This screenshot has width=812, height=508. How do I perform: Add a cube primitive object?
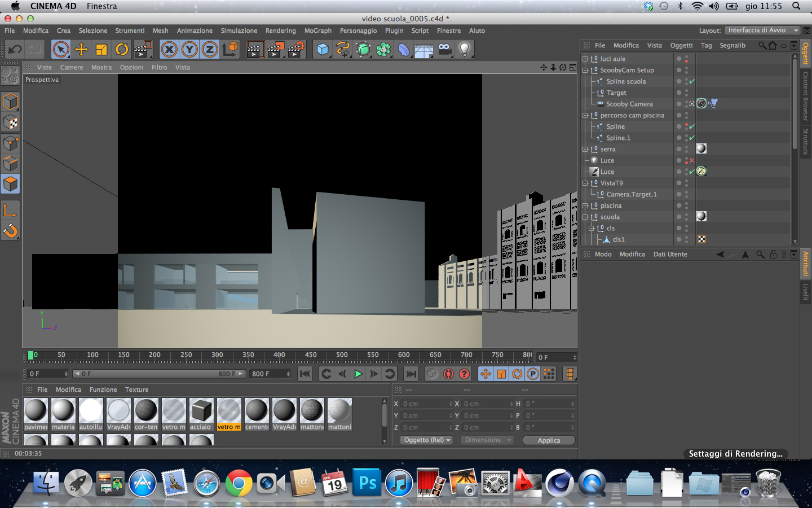323,50
